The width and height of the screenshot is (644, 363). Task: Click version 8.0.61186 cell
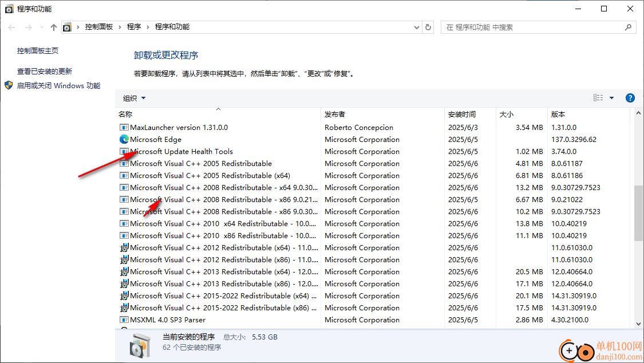(567, 175)
